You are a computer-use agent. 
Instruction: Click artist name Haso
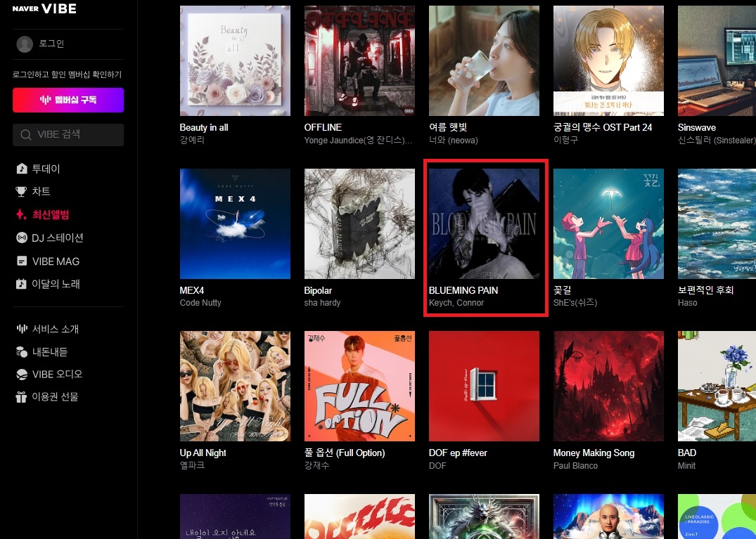(x=688, y=302)
